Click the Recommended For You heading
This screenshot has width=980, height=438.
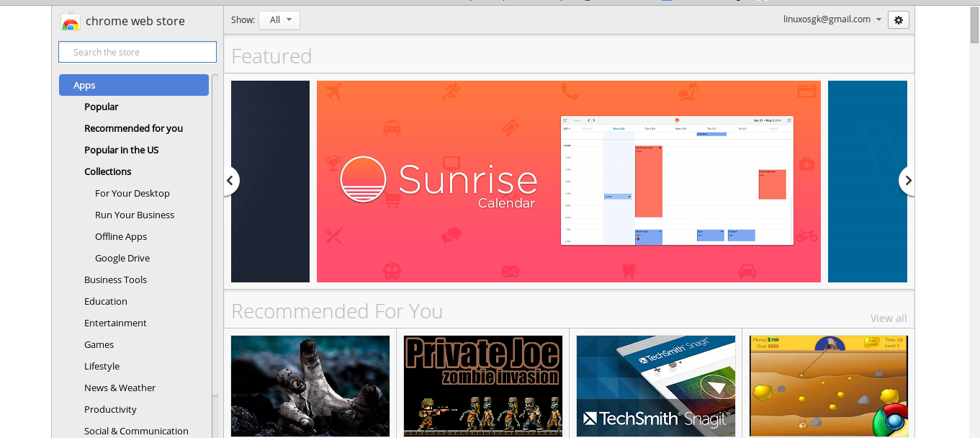[337, 311]
